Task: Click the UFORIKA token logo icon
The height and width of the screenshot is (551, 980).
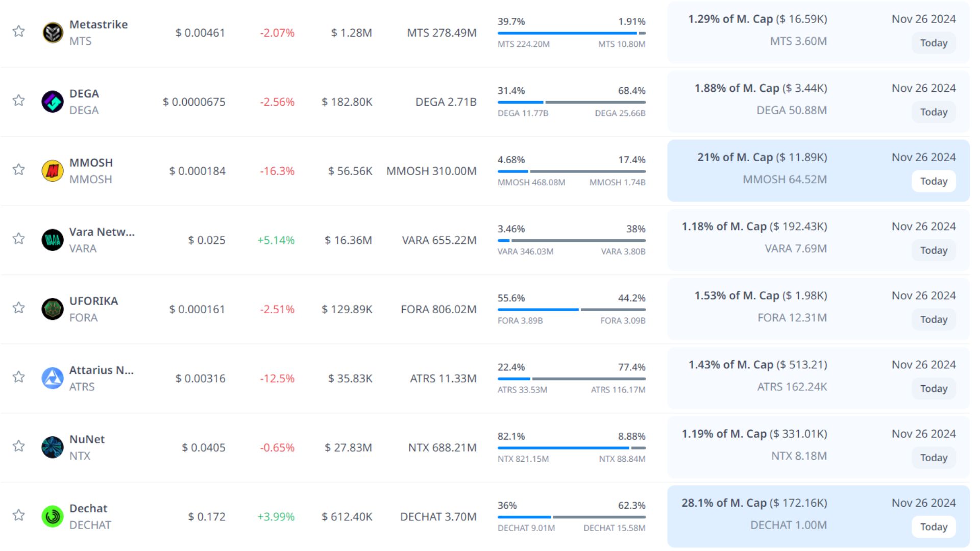Action: [53, 309]
